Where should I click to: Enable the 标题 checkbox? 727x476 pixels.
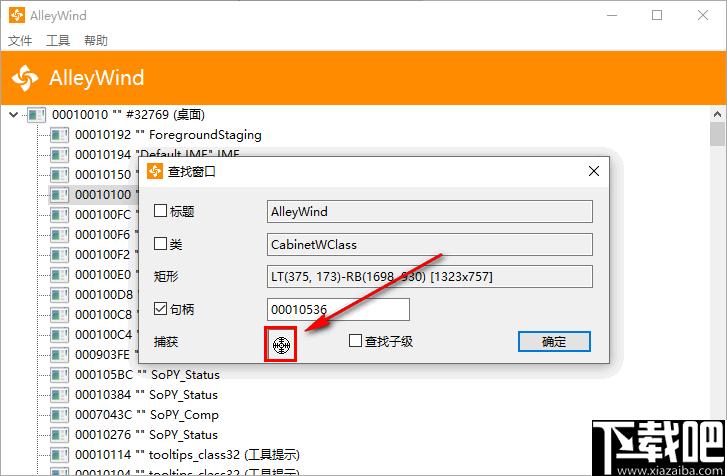[160, 211]
